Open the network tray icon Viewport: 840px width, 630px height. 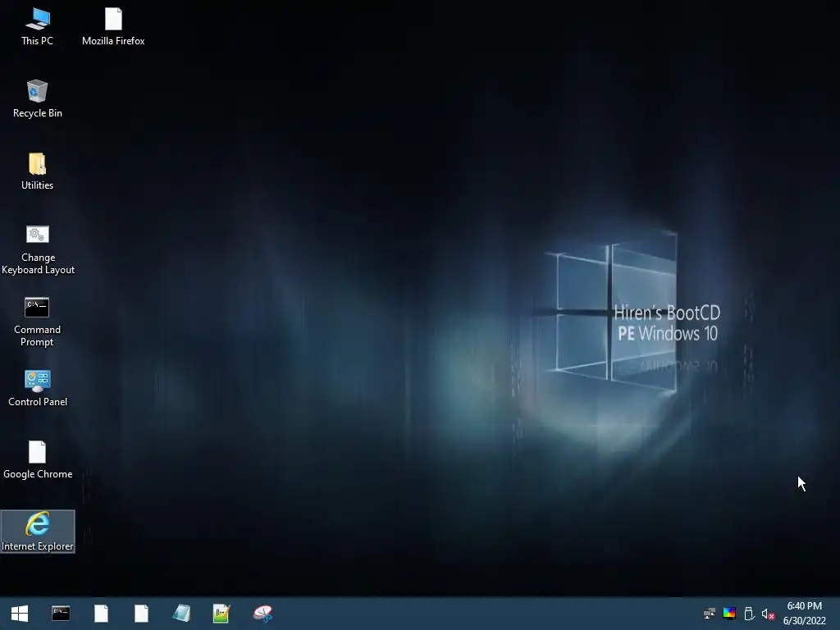click(x=710, y=614)
